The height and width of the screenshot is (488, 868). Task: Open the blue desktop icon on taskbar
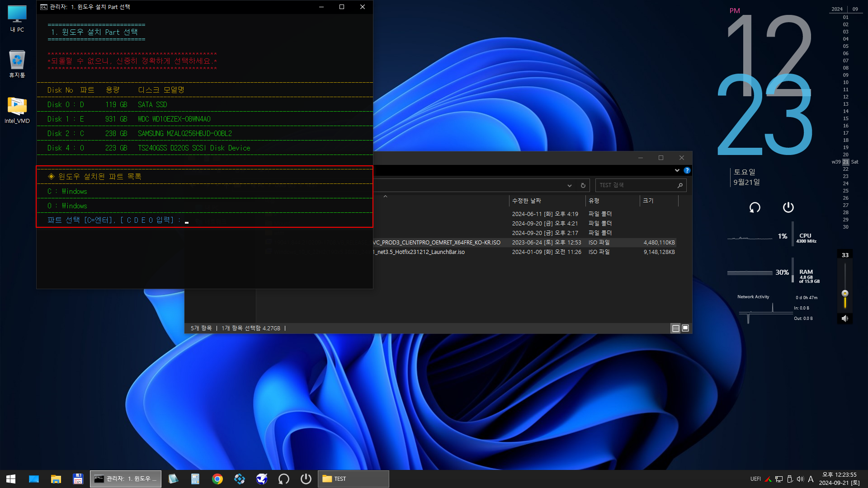click(x=34, y=479)
